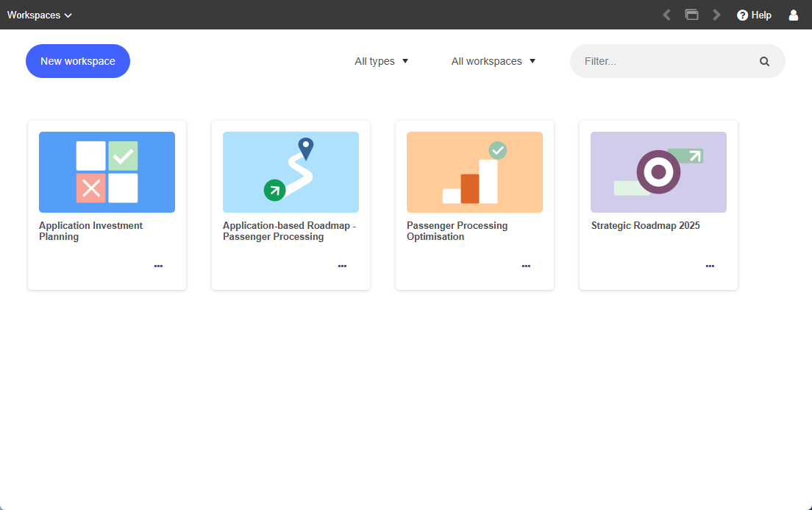Click the forward navigation arrow
The height and width of the screenshot is (510, 812).
pyautogui.click(x=716, y=14)
